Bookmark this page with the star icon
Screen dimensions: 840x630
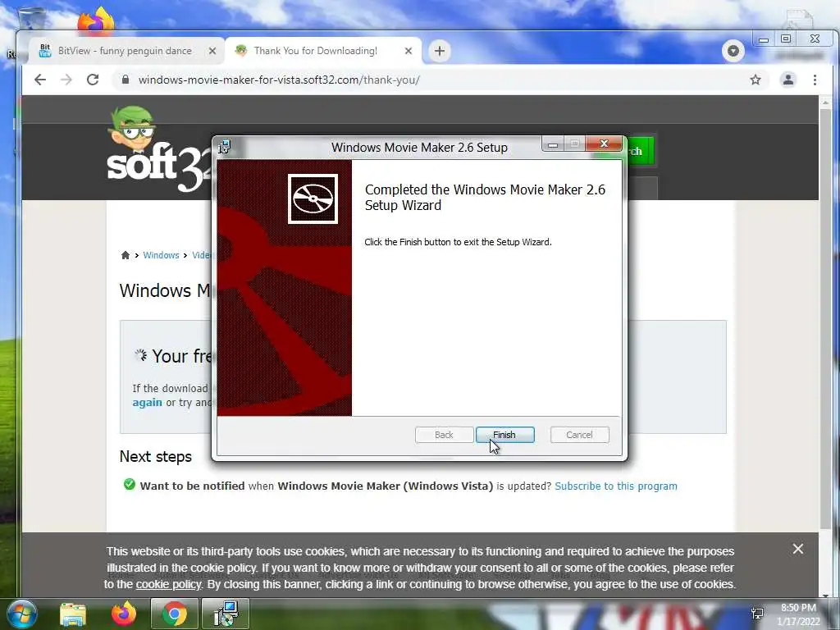(x=756, y=80)
